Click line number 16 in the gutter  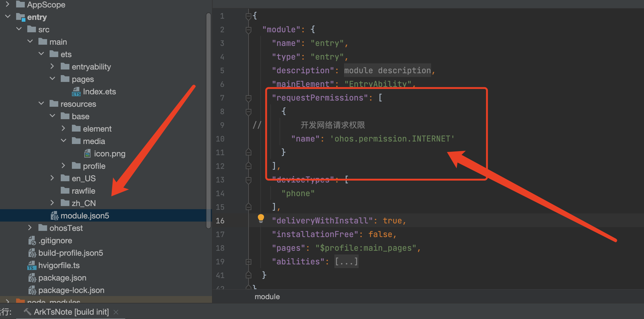click(220, 221)
